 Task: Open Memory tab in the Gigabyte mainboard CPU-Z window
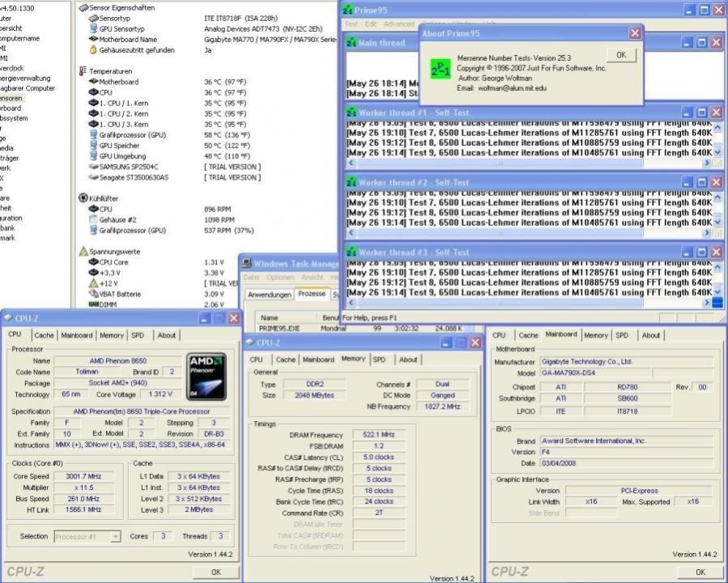[596, 335]
